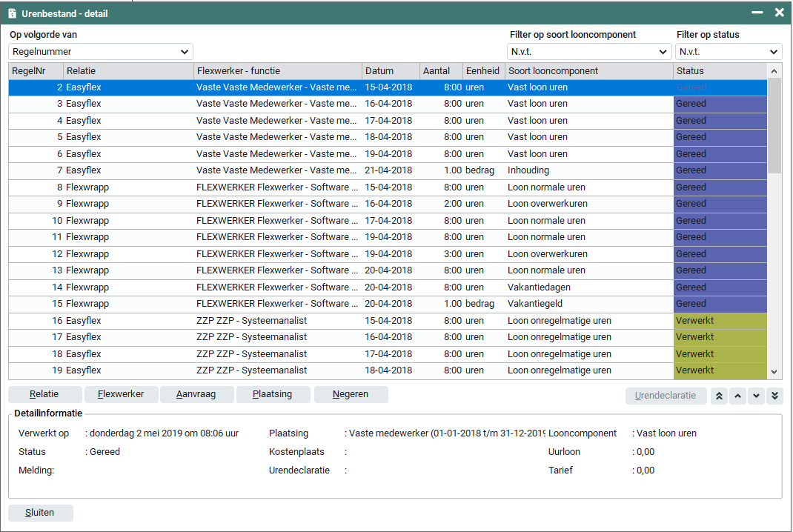This screenshot has height=532, width=793.
Task: Click the Sluiten button
Action: click(40, 513)
